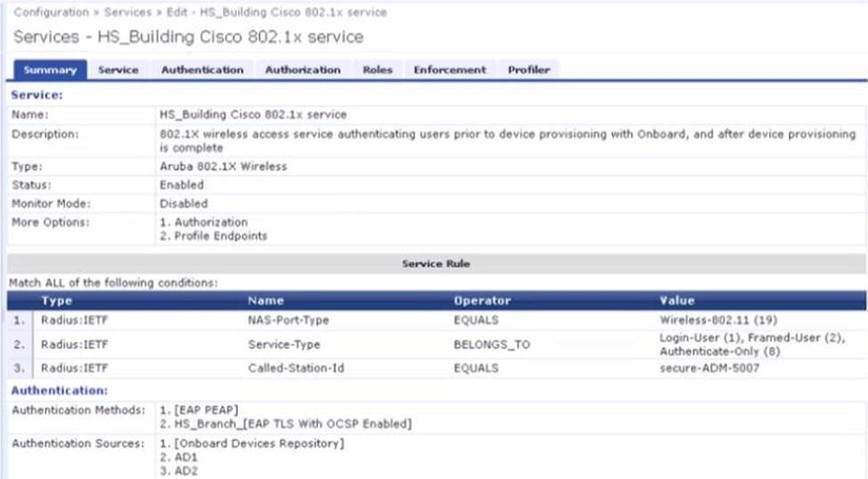Click the Value column header
Viewport: 868px width, 479px height.
coord(676,301)
